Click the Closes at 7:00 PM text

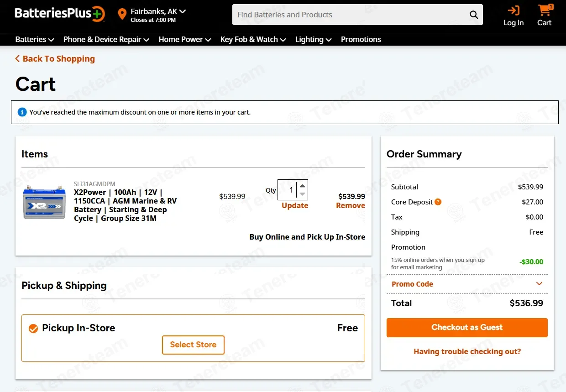(153, 20)
